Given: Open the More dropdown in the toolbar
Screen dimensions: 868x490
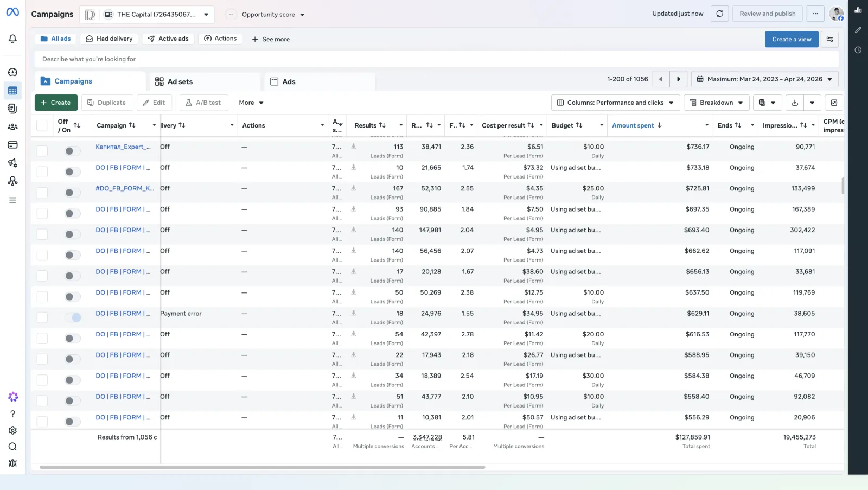Looking at the screenshot, I should point(251,103).
